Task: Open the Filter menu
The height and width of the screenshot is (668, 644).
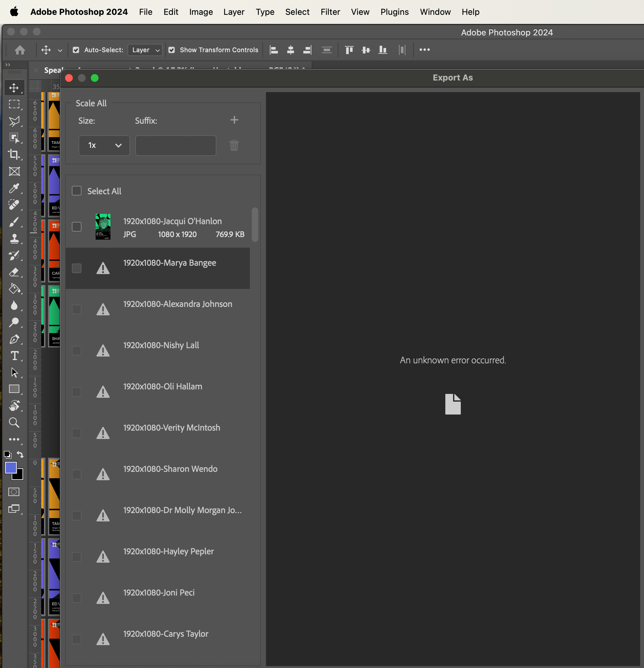Action: (330, 12)
